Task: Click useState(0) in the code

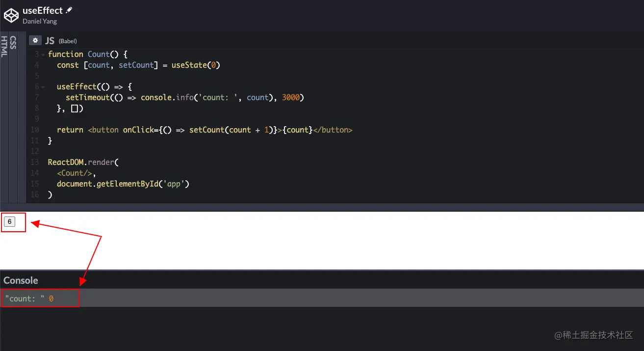Action: point(196,65)
